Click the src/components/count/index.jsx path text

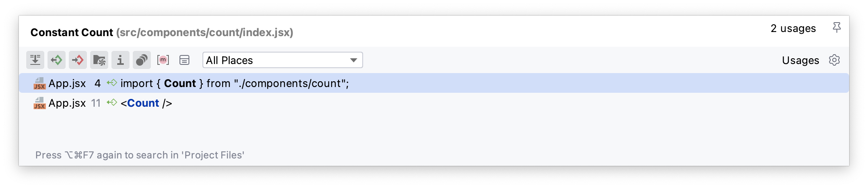pyautogui.click(x=205, y=32)
